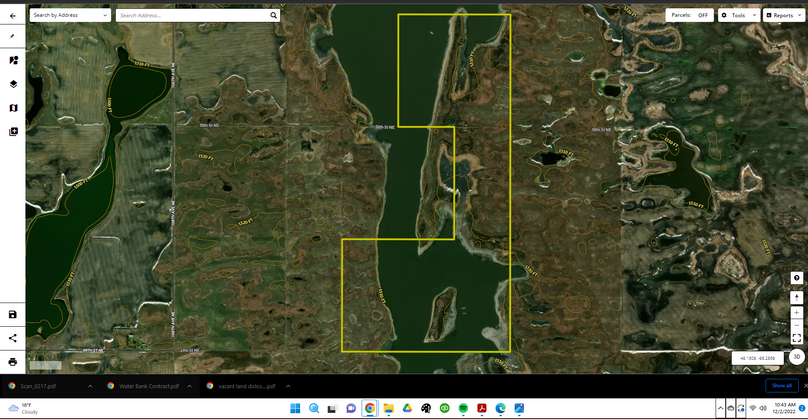Open the Reports dropdown menu
The width and height of the screenshot is (808, 419).
pyautogui.click(x=783, y=15)
